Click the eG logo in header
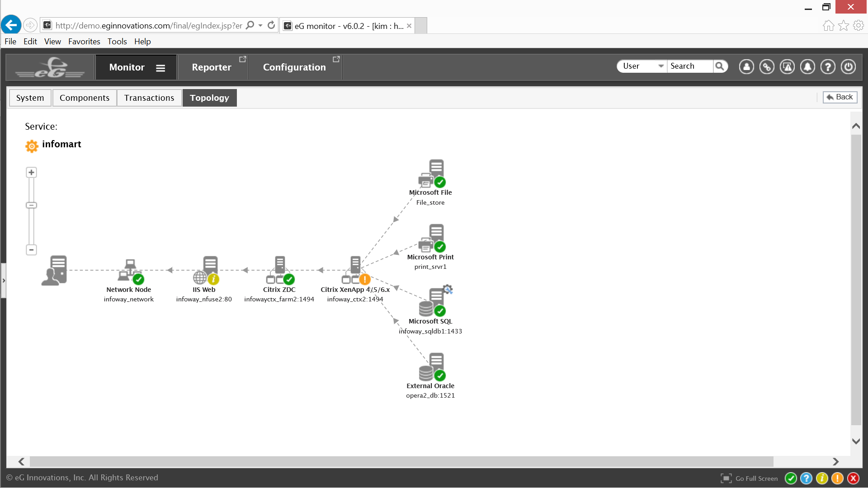This screenshot has width=868, height=488. tap(50, 67)
